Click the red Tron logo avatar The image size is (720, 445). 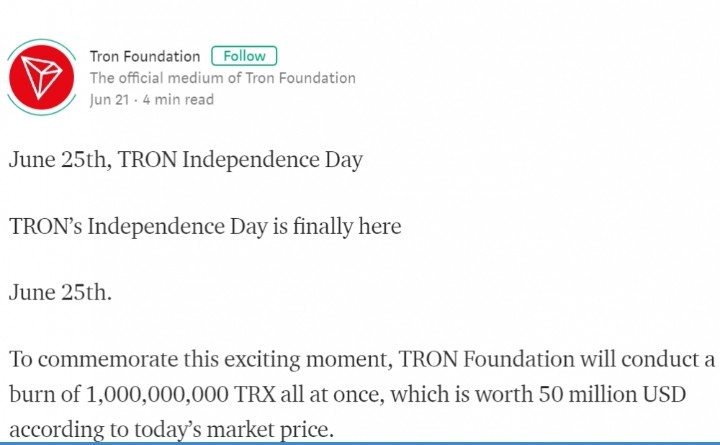pyautogui.click(x=42, y=78)
